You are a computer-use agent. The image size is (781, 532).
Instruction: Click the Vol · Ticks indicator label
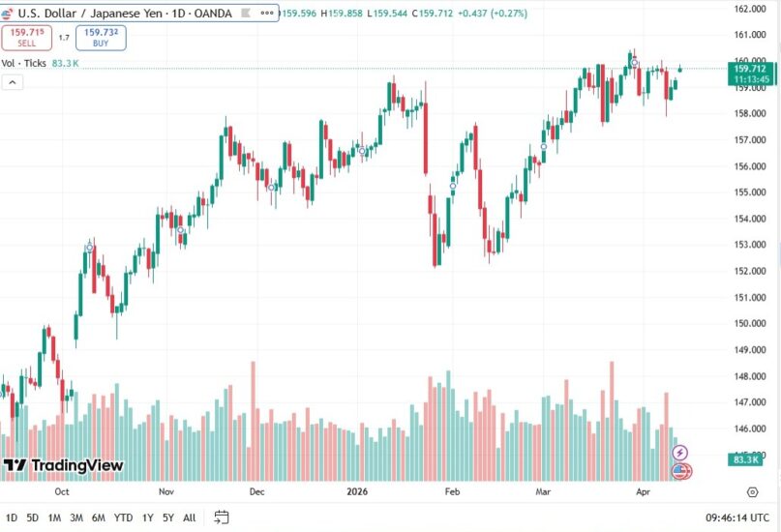(x=23, y=63)
